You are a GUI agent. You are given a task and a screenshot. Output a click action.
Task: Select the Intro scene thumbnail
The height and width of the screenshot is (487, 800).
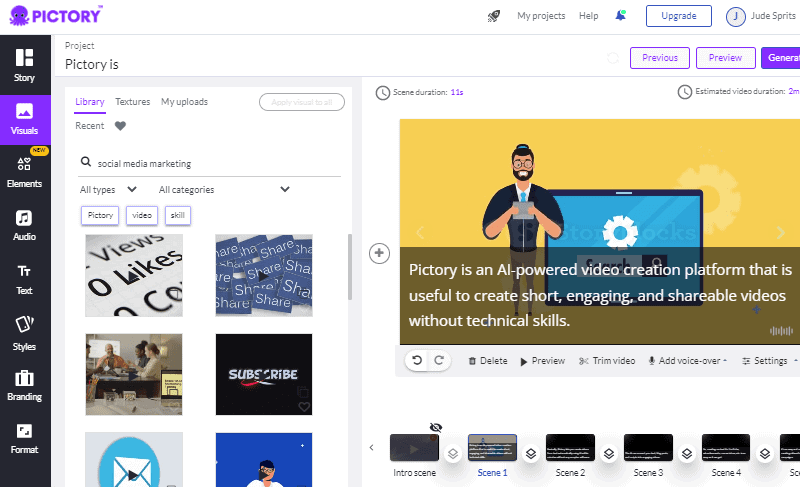click(x=414, y=448)
